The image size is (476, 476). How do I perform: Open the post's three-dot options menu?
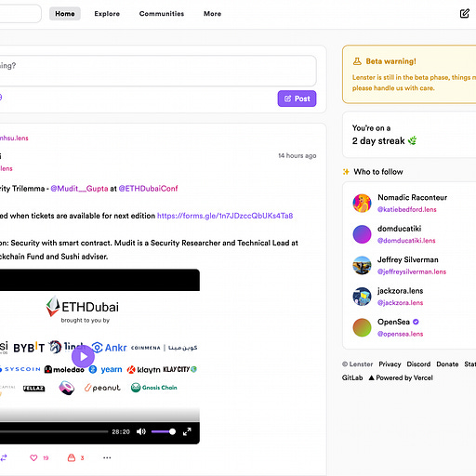point(107,457)
